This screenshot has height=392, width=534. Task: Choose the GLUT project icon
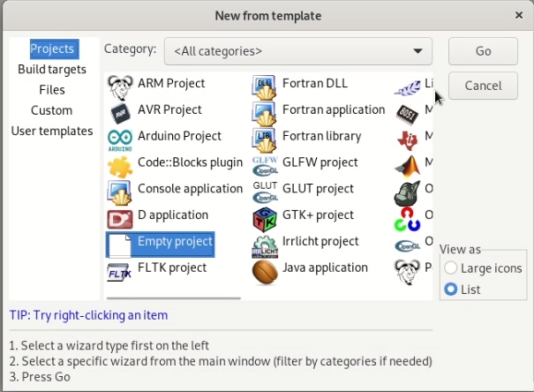click(x=265, y=192)
